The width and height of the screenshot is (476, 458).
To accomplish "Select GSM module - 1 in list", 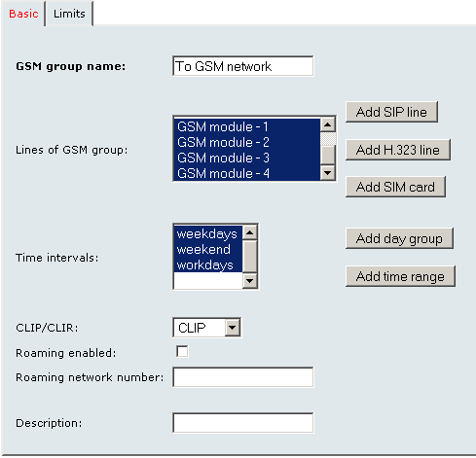I will coord(247,126).
